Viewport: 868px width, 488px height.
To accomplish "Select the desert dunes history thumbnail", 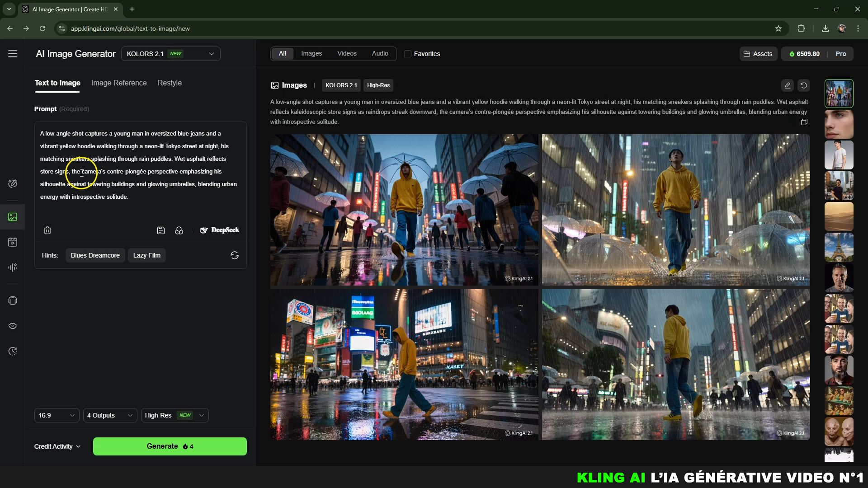I will pyautogui.click(x=839, y=216).
